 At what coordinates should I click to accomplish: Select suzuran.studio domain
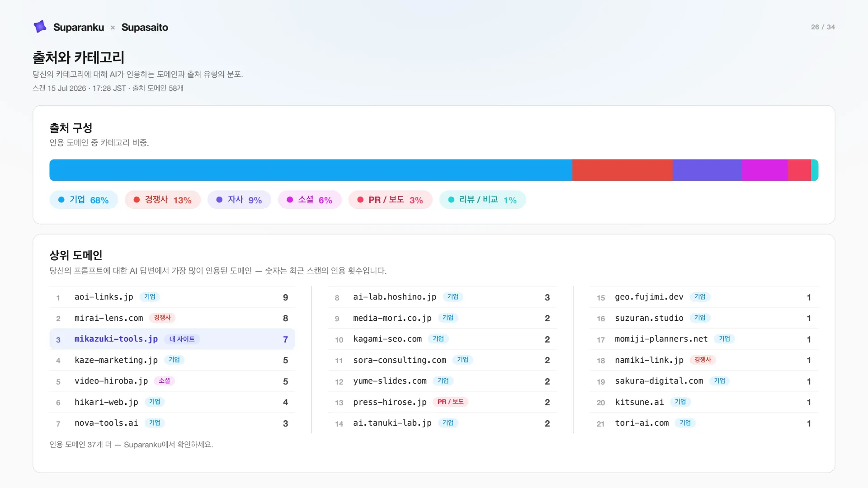coord(649,318)
